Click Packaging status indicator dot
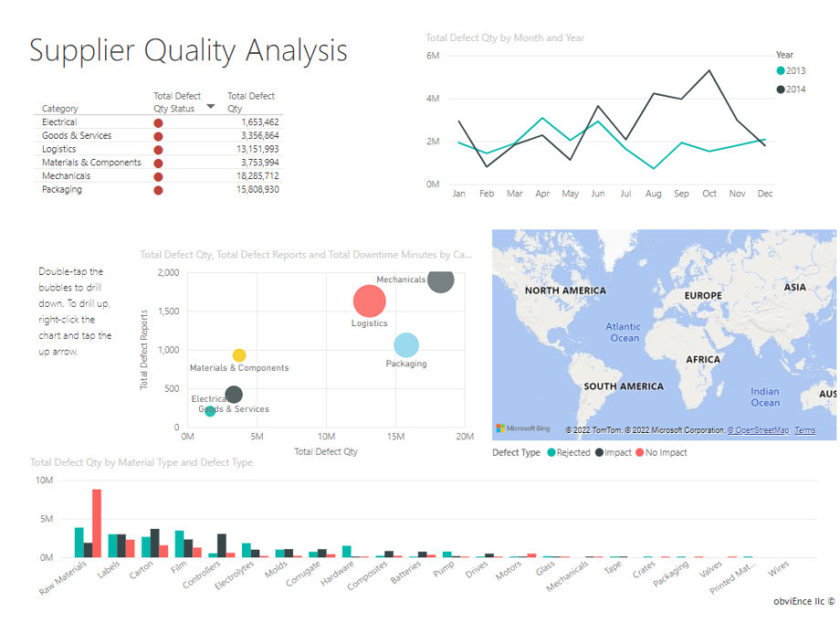 tap(158, 189)
